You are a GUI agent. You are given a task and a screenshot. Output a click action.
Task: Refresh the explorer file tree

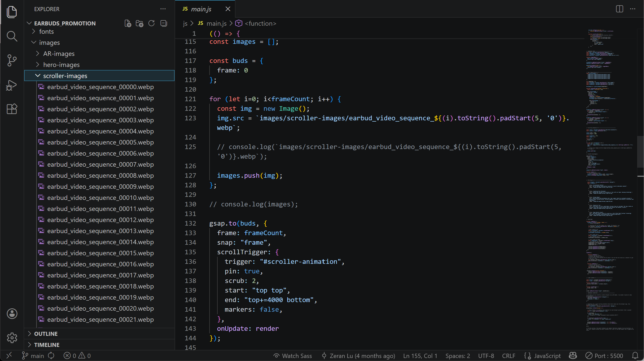pyautogui.click(x=151, y=23)
